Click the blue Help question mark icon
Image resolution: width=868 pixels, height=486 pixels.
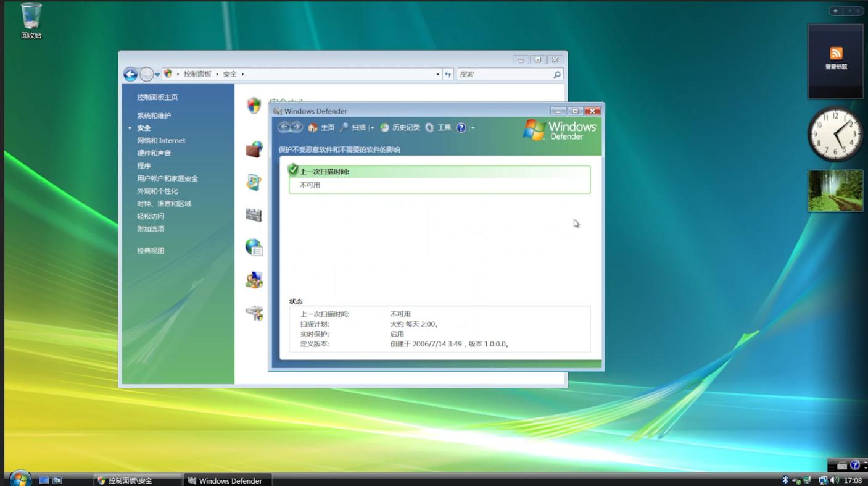tap(461, 128)
